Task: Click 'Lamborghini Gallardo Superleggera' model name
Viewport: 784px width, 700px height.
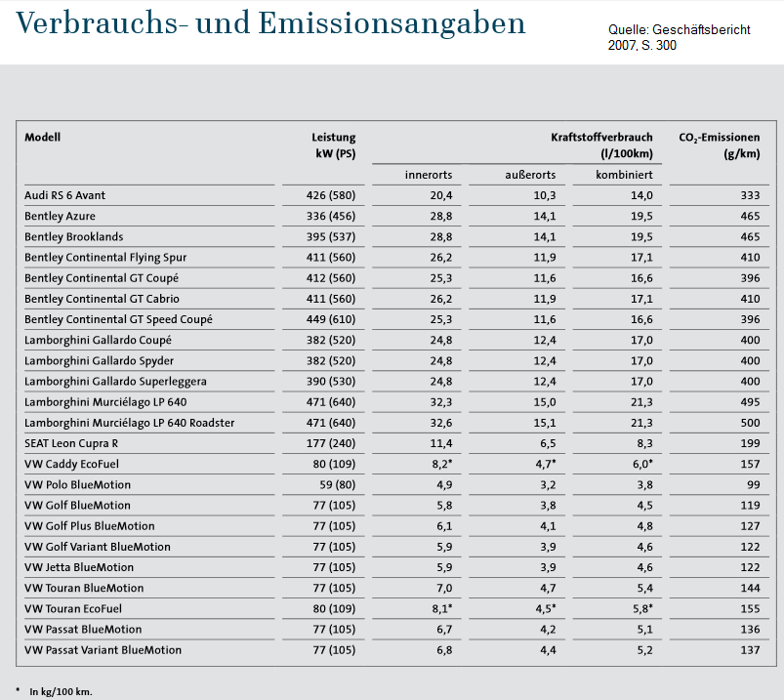Action: point(115,382)
